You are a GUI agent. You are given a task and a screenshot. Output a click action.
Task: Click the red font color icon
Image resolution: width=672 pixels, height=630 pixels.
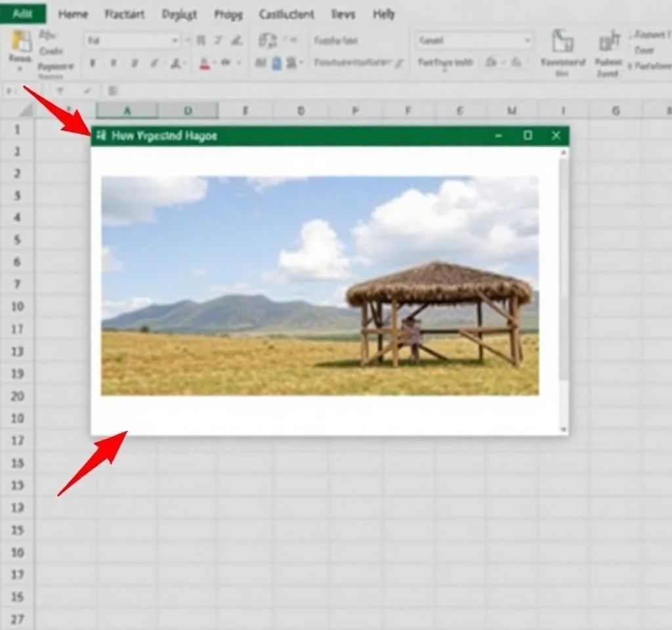point(204,64)
